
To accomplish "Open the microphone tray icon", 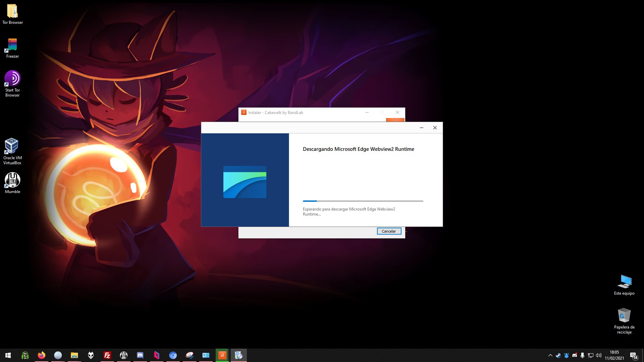I will [582, 355].
